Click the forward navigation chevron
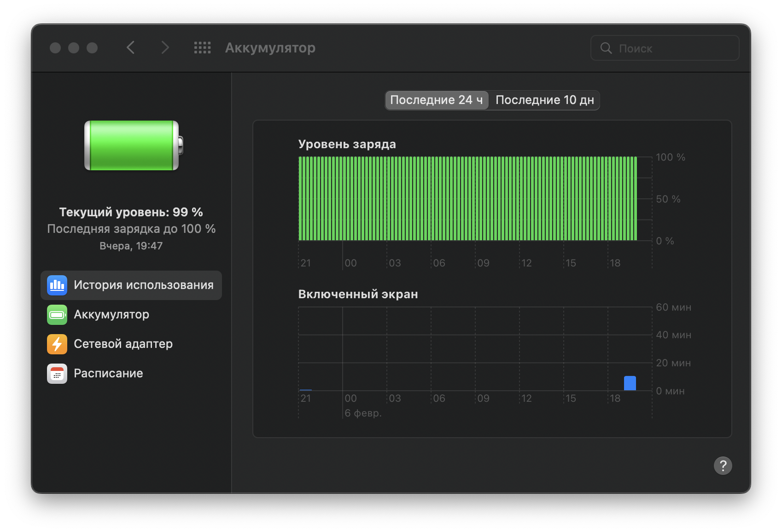 coord(165,47)
